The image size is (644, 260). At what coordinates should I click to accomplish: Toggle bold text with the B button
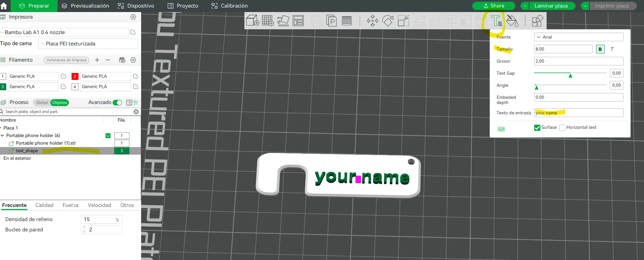coord(600,49)
